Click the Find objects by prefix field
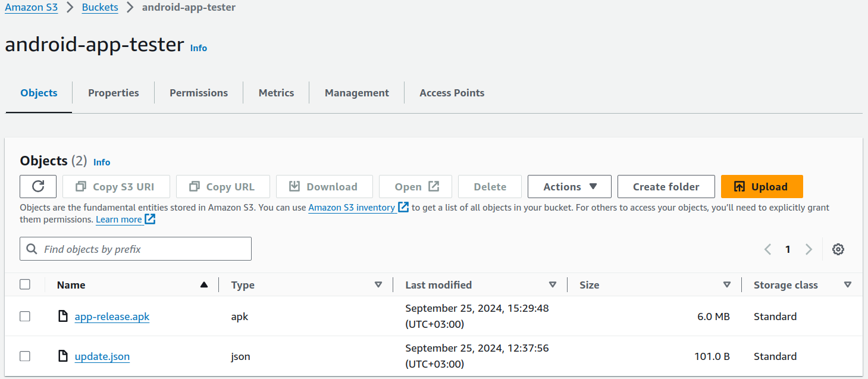 pos(135,249)
